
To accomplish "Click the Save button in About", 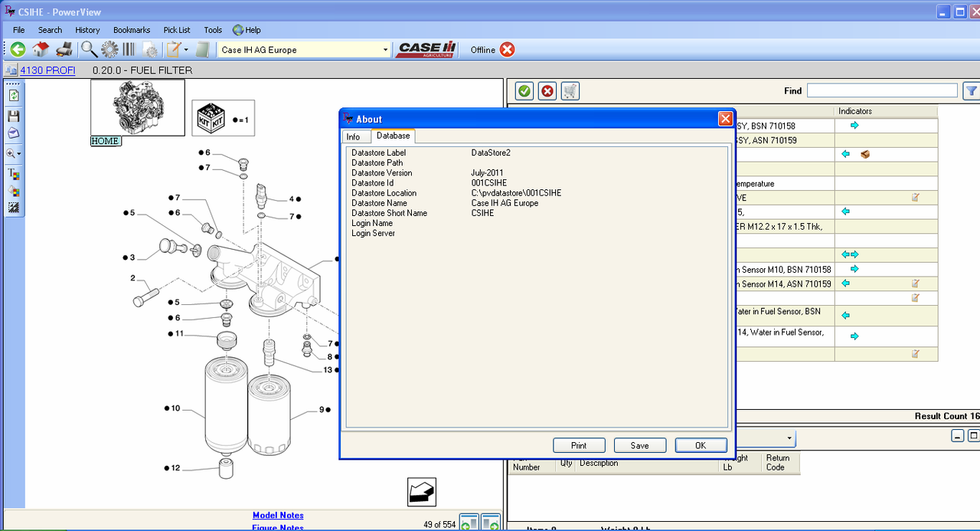I will (640, 445).
